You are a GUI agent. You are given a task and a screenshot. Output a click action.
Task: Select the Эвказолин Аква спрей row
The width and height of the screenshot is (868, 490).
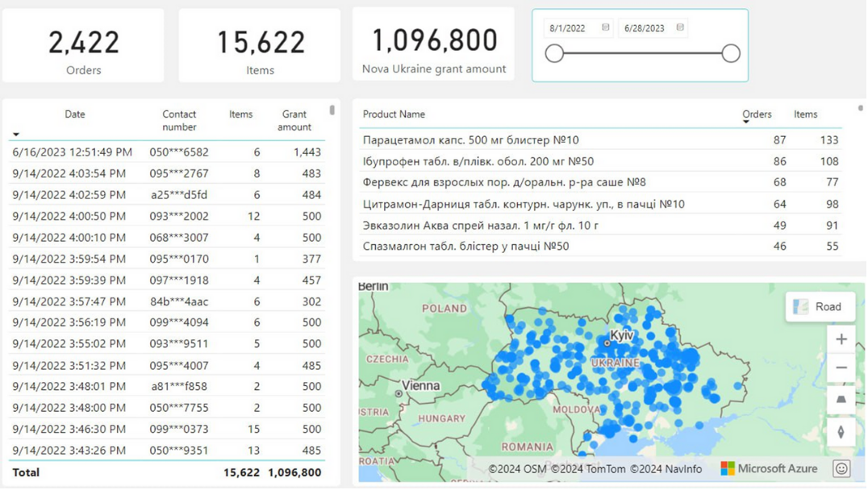pos(601,225)
